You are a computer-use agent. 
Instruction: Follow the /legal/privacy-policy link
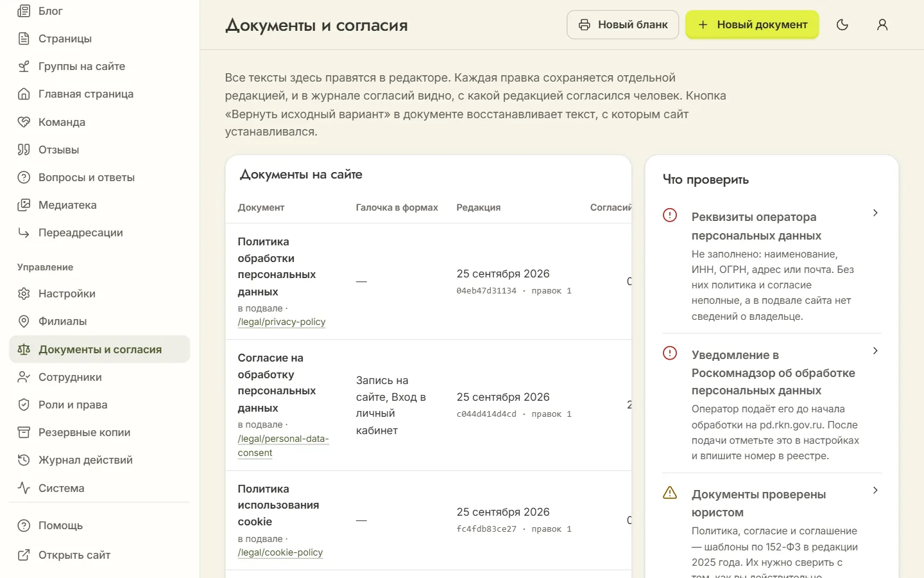(x=282, y=322)
